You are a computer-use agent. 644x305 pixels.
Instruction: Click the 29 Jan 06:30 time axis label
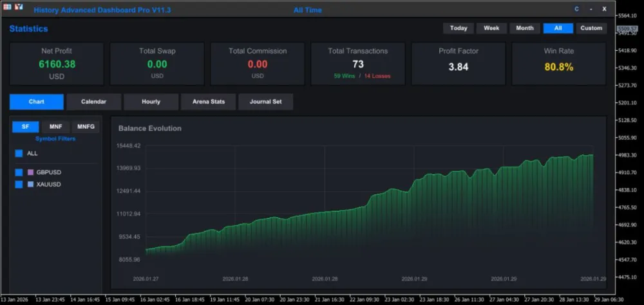point(609,300)
